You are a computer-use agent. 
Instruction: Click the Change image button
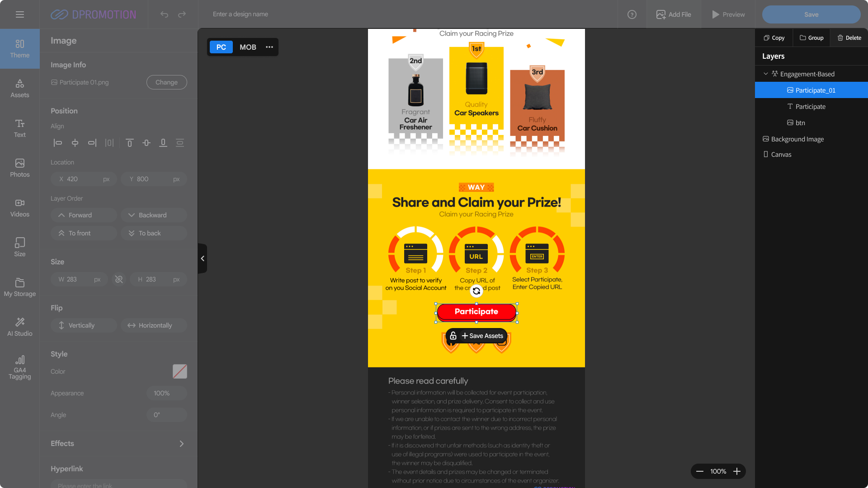[x=166, y=82]
